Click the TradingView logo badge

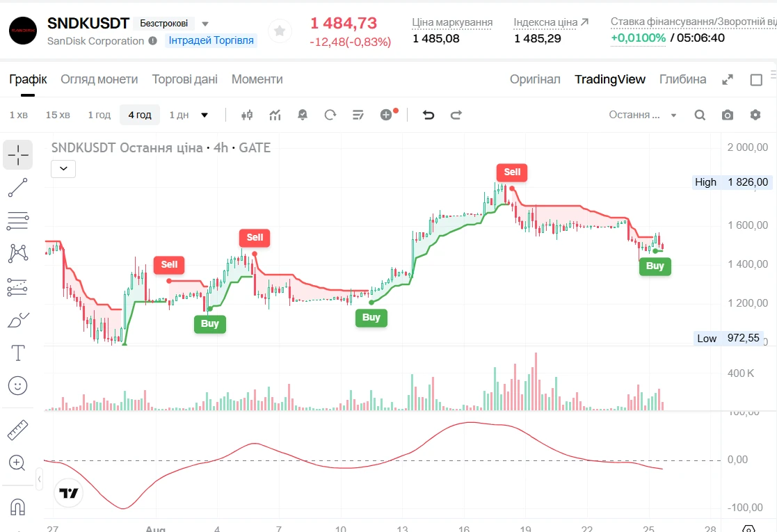[68, 493]
